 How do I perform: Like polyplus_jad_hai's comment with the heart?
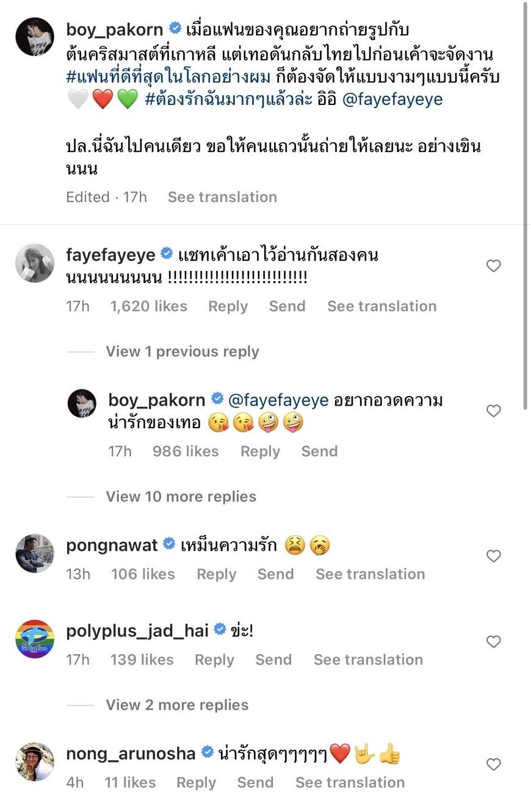pos(493,641)
